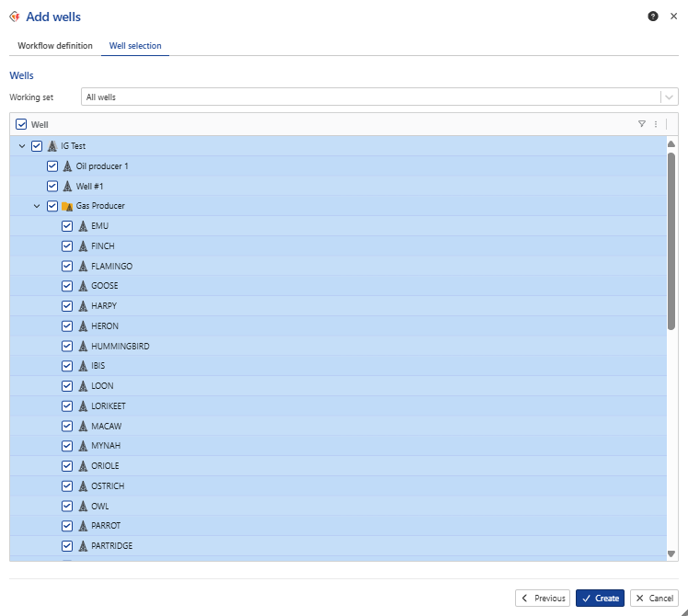Uncheck the EMU well checkbox
Viewport: 688px width, 616px height.
coord(67,226)
